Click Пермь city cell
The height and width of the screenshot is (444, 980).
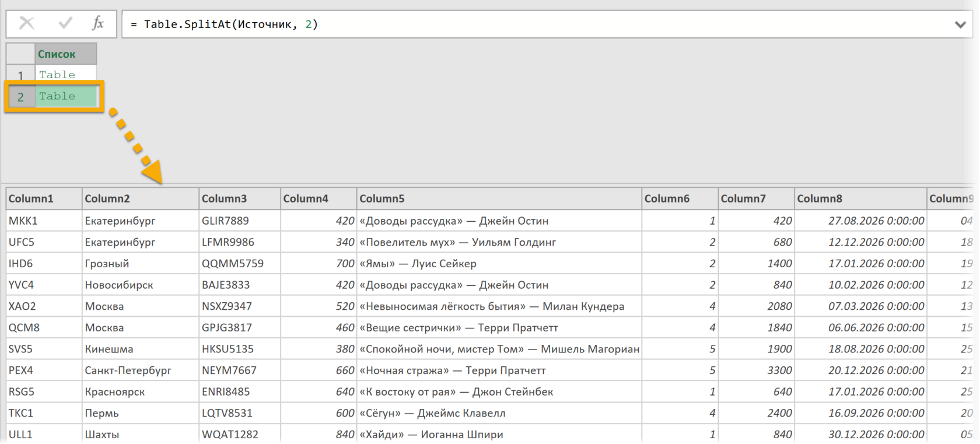141,413
